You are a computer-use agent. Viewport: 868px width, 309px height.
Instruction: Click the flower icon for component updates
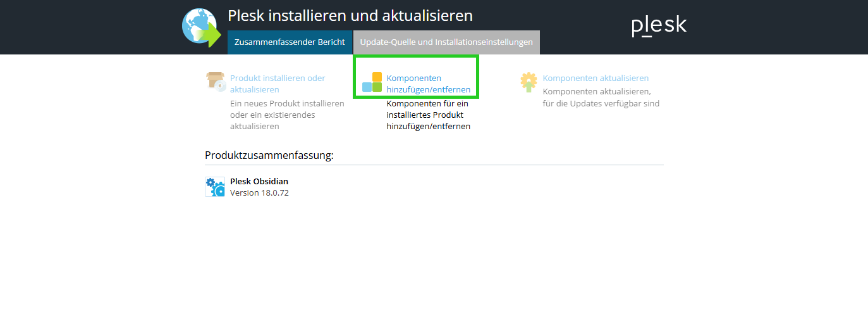529,82
